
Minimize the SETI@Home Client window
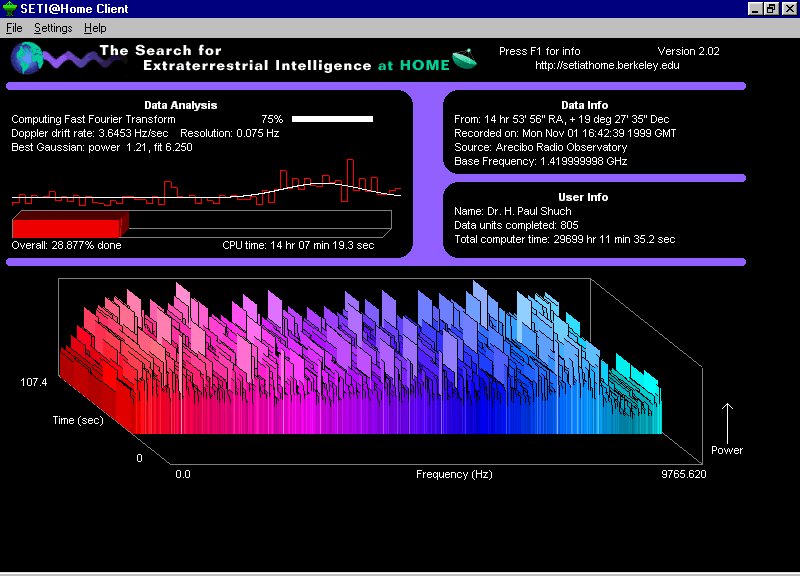[755, 9]
